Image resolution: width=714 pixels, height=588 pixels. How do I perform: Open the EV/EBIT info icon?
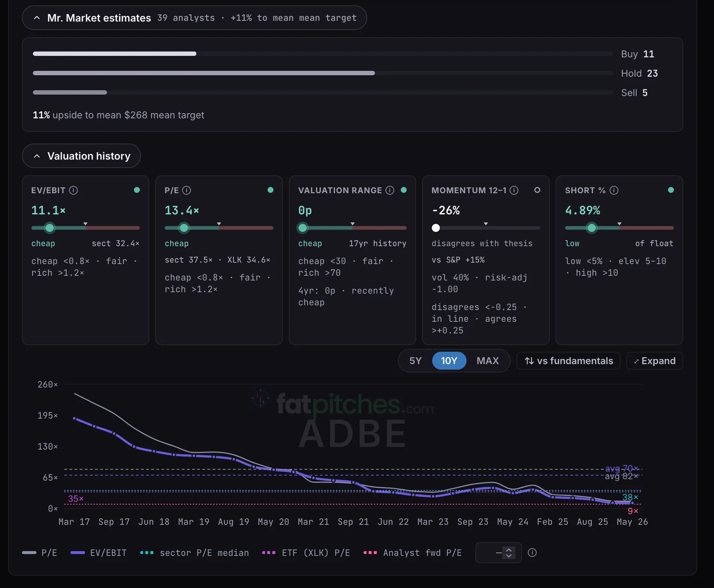pos(73,190)
